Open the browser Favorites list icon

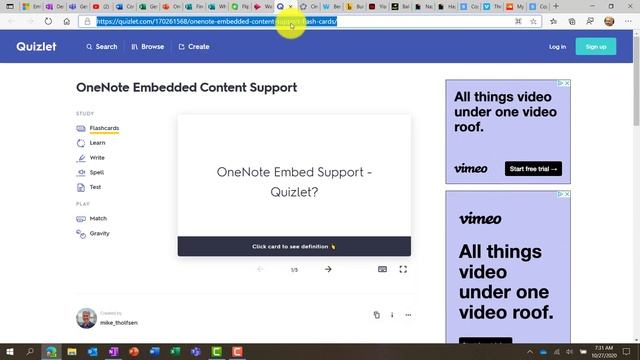553,21
